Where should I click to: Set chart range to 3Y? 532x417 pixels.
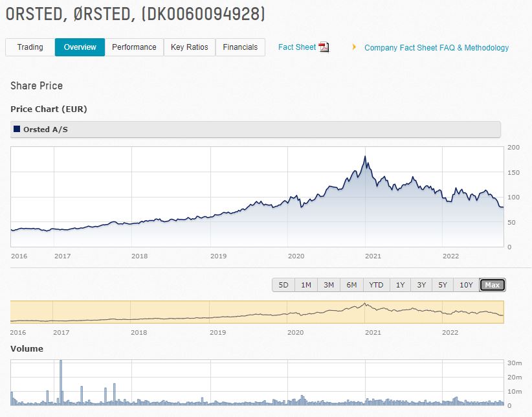click(x=421, y=285)
